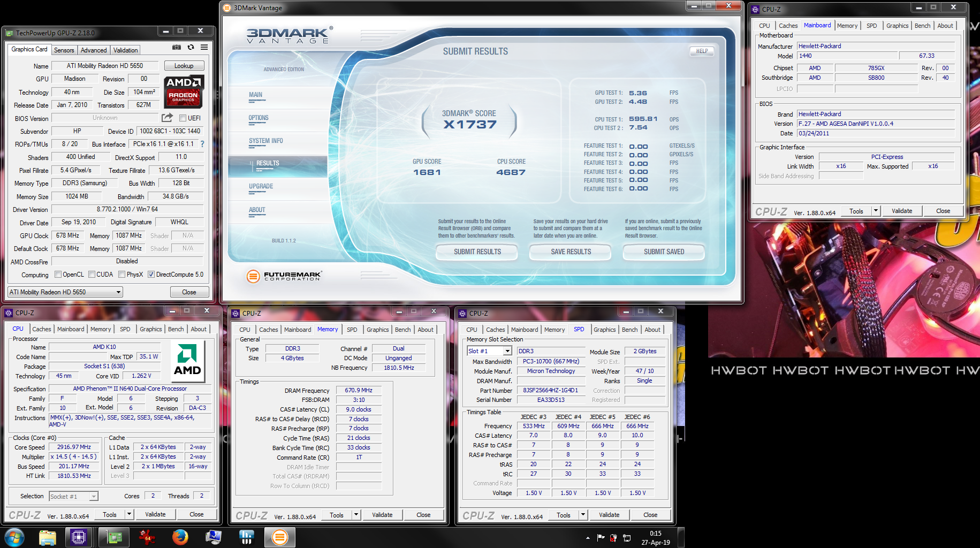Click the Close button in GPU-Z
This screenshot has width=980, height=548.
[189, 292]
